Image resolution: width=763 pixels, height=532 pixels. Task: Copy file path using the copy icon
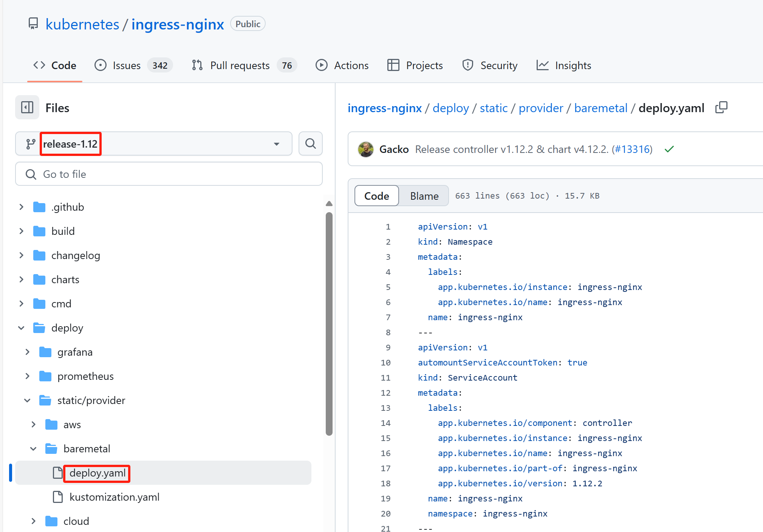coord(721,108)
